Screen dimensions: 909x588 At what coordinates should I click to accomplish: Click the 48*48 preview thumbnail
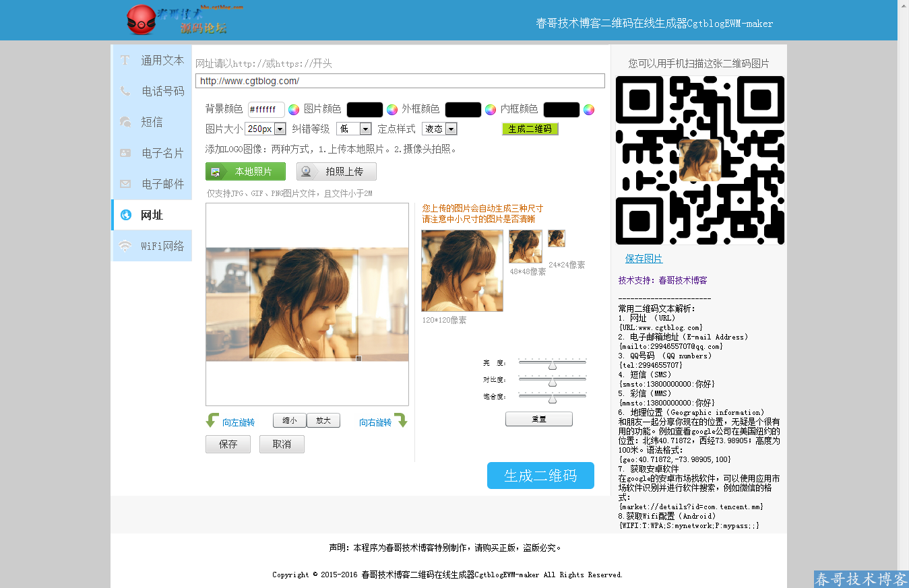pyautogui.click(x=526, y=247)
